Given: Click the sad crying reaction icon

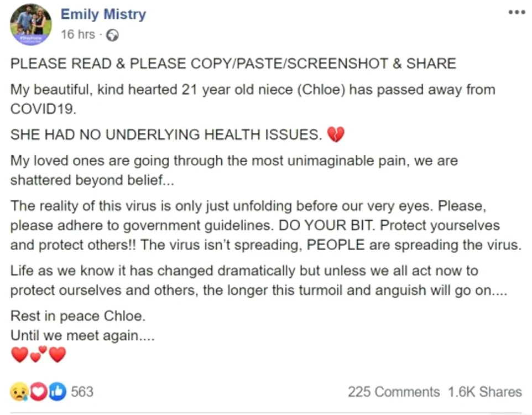Looking at the screenshot, I should tap(19, 392).
